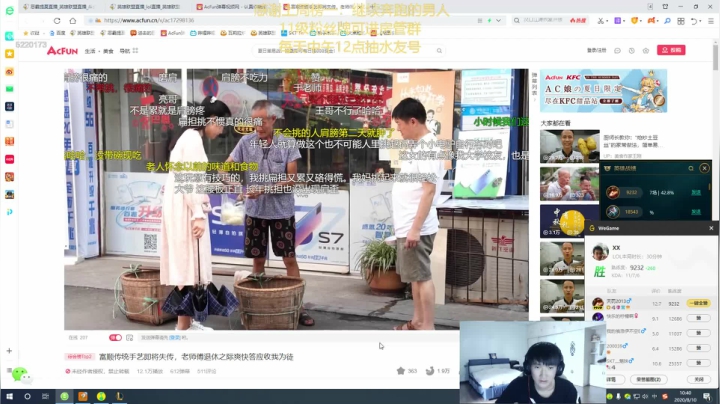The height and width of the screenshot is (404, 720).
Task: Expand the scissors tool dropdown arrow
Action: pos(607,21)
